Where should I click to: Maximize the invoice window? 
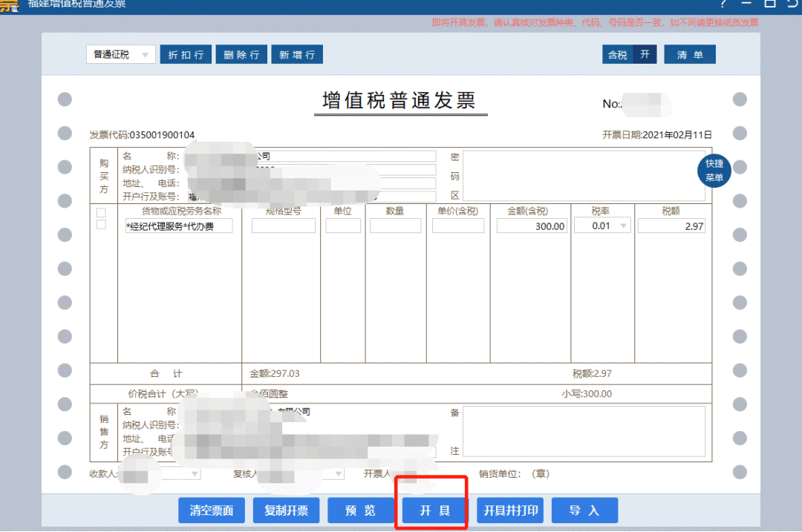click(770, 4)
